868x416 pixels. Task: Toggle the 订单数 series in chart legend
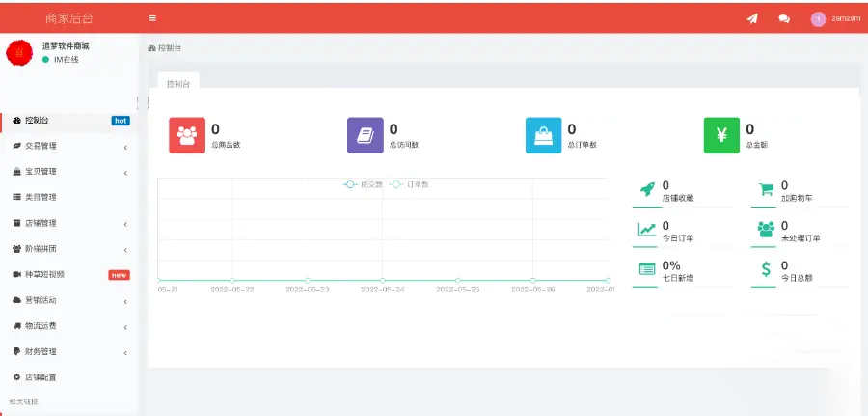pos(410,184)
